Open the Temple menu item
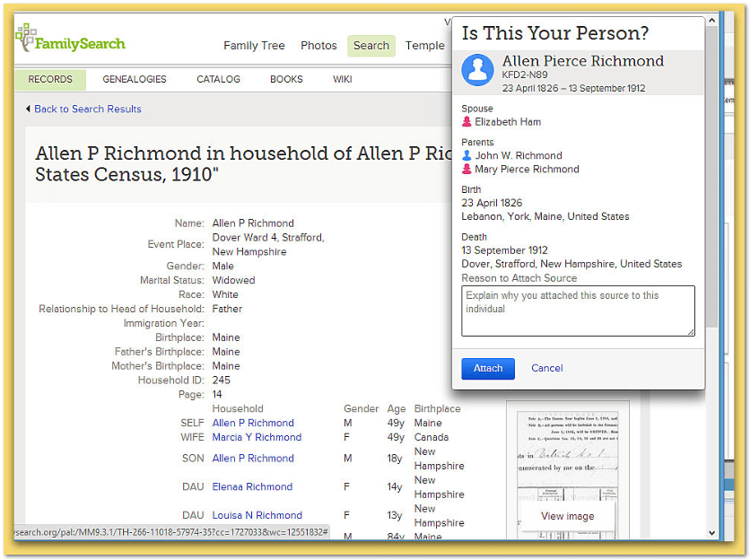Image resolution: width=750 pixels, height=560 pixels. pos(424,46)
